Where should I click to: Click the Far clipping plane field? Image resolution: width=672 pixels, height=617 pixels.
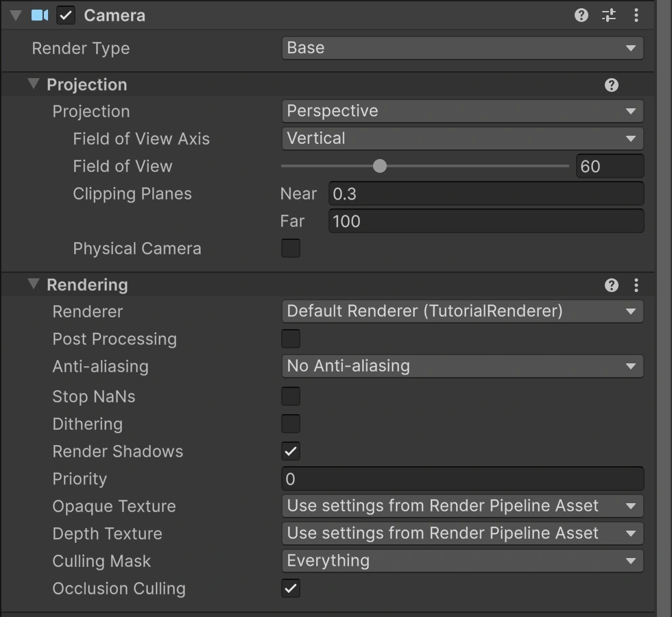coord(486,221)
